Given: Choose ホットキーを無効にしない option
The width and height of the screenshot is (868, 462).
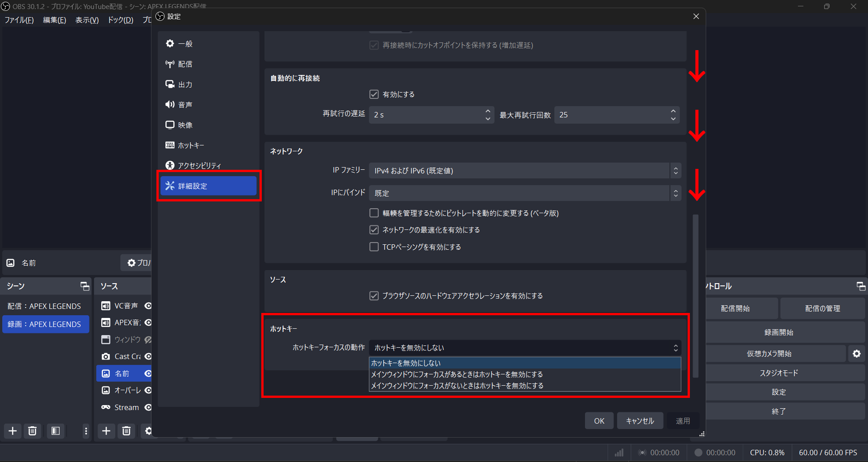Looking at the screenshot, I should [525, 363].
